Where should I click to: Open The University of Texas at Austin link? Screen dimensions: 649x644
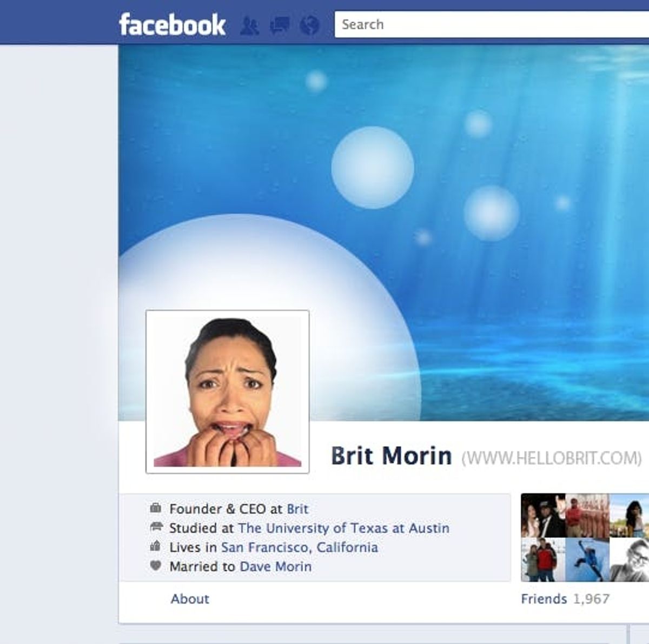pyautogui.click(x=343, y=528)
